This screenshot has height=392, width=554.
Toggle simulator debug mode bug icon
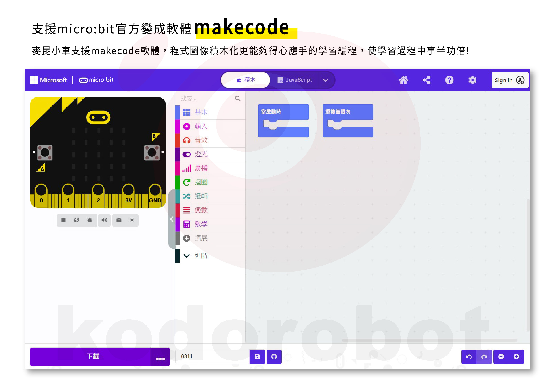point(90,220)
